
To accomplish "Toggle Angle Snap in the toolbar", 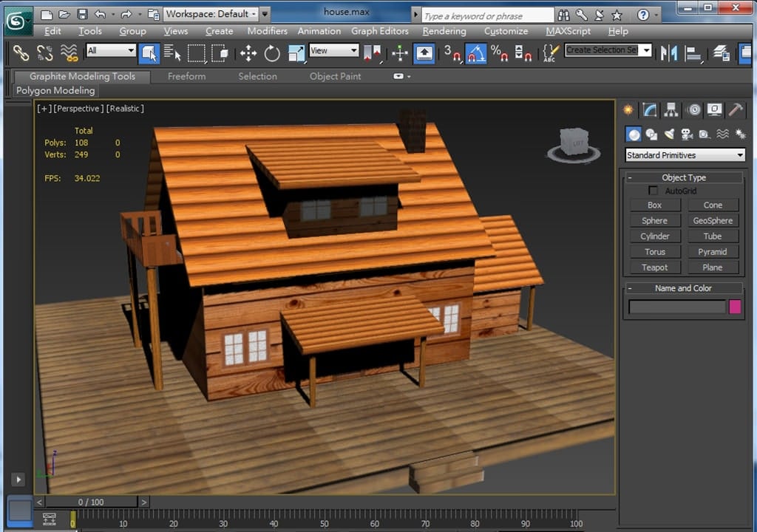I will pos(475,52).
